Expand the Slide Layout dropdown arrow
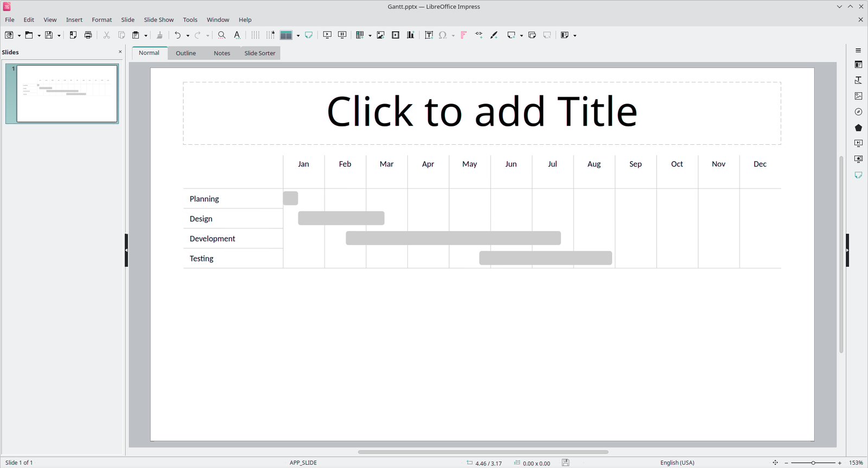This screenshot has width=868, height=468. pyautogui.click(x=575, y=36)
